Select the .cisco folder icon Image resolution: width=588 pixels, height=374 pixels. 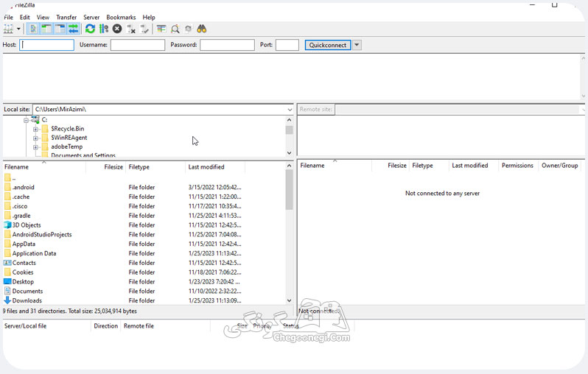[x=7, y=205]
